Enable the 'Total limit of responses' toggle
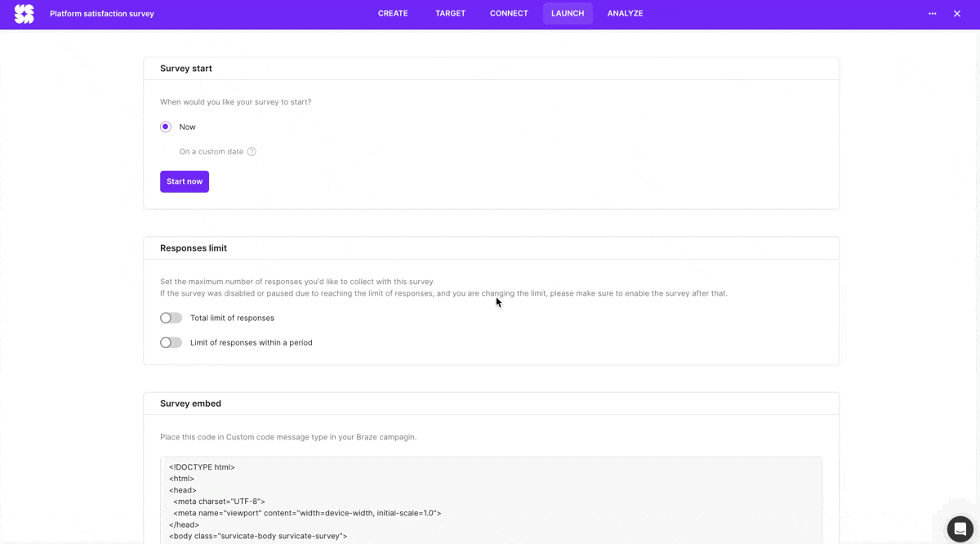This screenshot has height=544, width=980. click(x=171, y=318)
